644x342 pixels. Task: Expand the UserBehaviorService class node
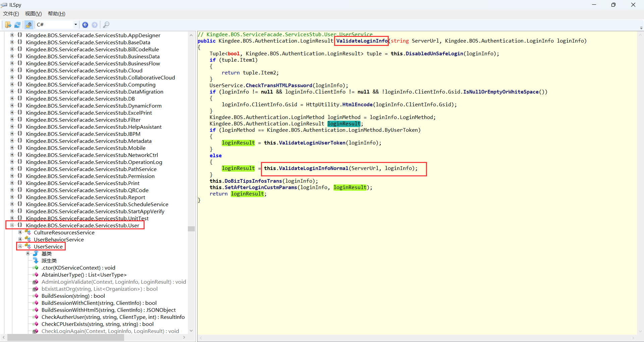(20, 239)
